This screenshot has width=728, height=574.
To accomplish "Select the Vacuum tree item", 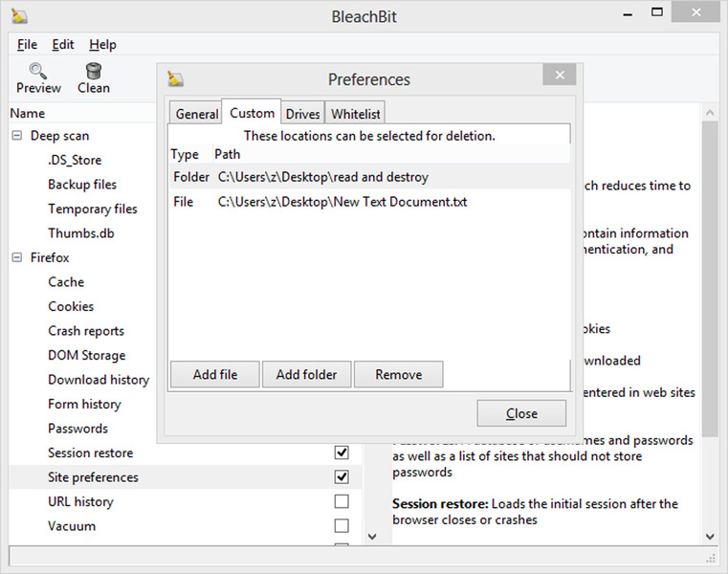I will (72, 526).
